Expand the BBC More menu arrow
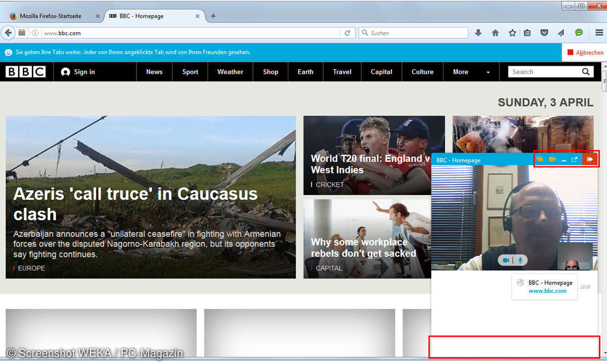 [488, 72]
